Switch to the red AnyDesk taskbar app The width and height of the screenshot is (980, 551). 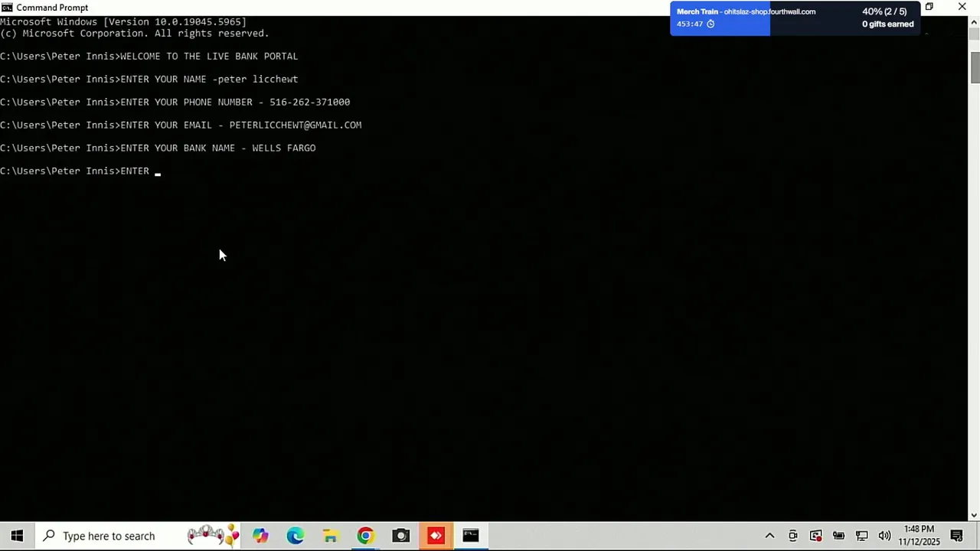(x=436, y=536)
